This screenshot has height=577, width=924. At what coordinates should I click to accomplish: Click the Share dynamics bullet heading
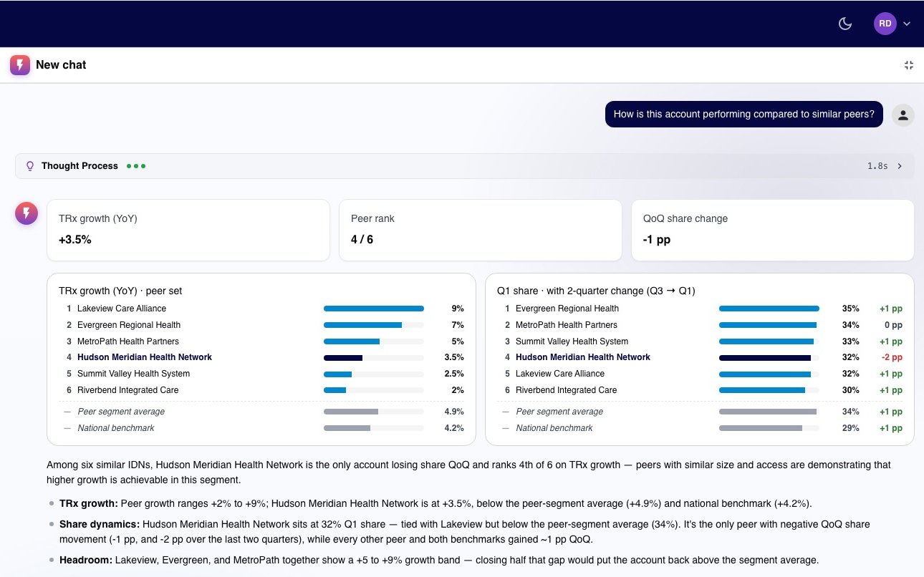[99, 525]
